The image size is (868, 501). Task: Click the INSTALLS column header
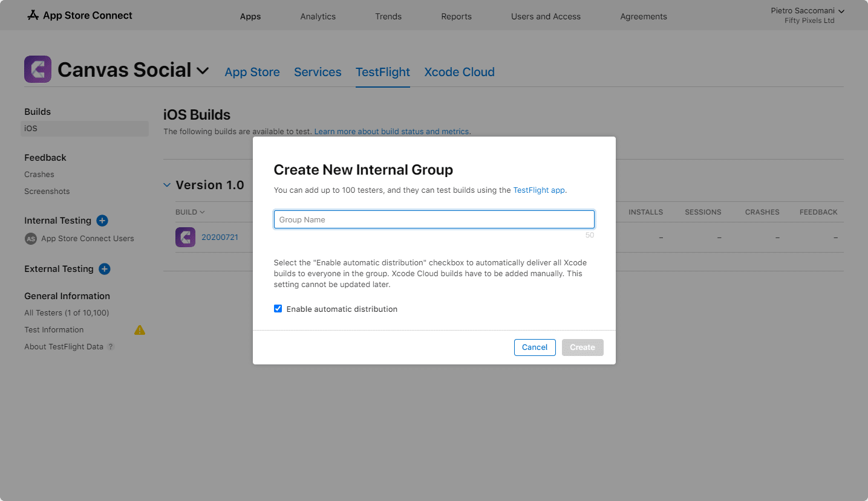[645, 212]
